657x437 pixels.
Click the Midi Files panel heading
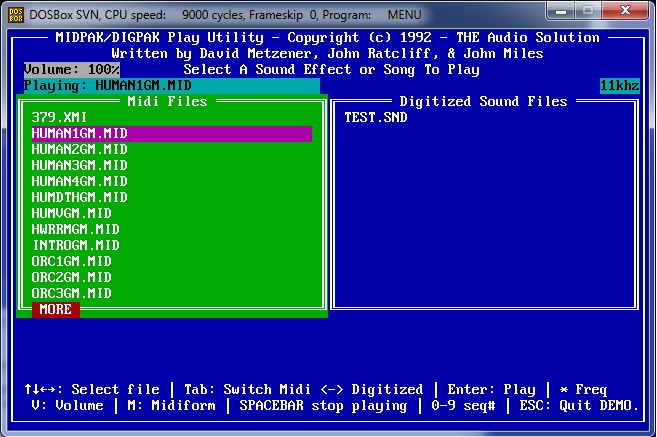(168, 101)
